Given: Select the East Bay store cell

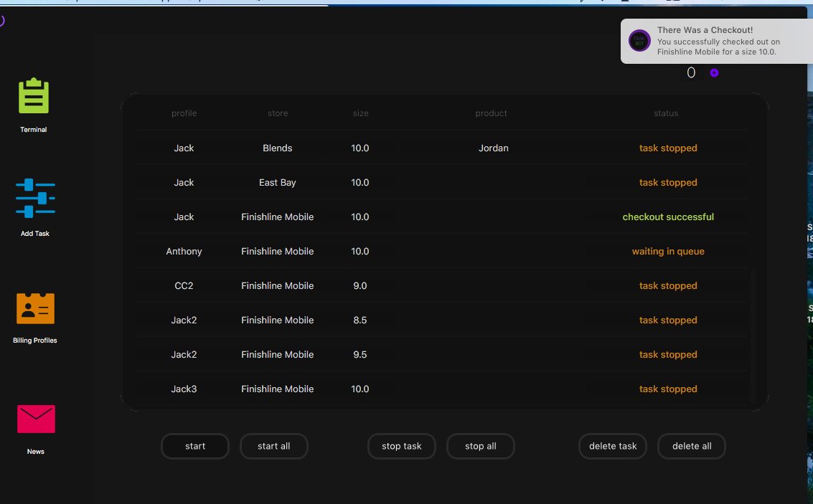Looking at the screenshot, I should pyautogui.click(x=278, y=182).
